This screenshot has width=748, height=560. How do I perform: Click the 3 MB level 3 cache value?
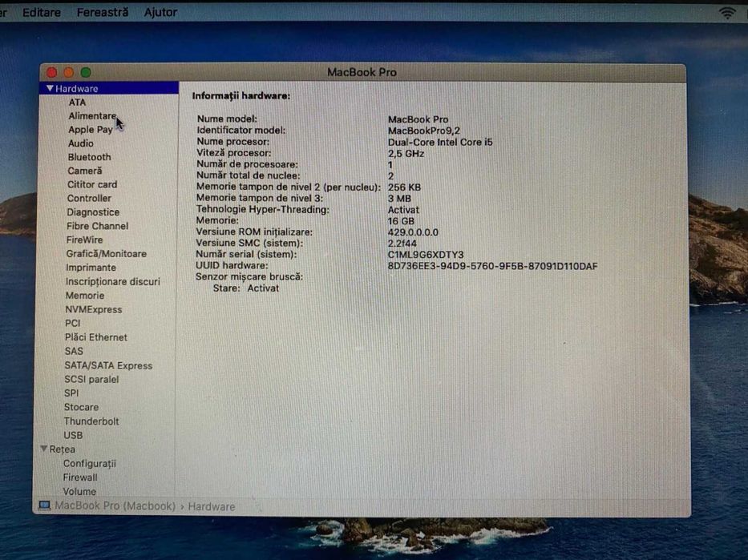[398, 198]
